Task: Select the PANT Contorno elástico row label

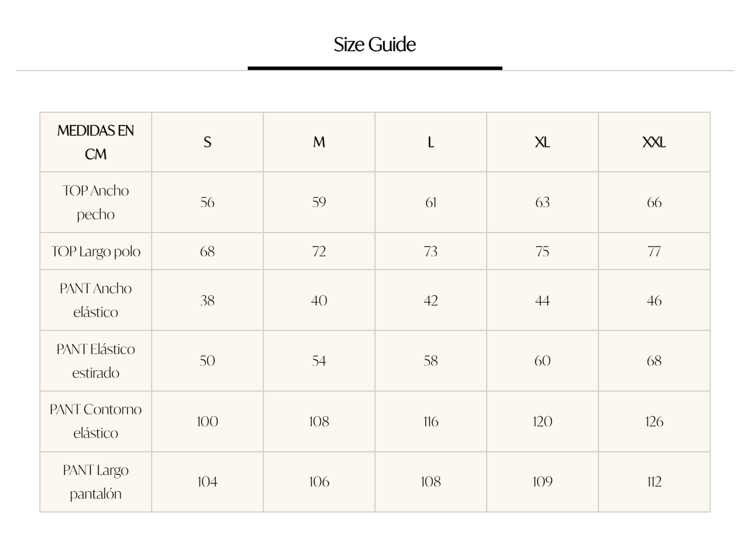Action: tap(95, 421)
